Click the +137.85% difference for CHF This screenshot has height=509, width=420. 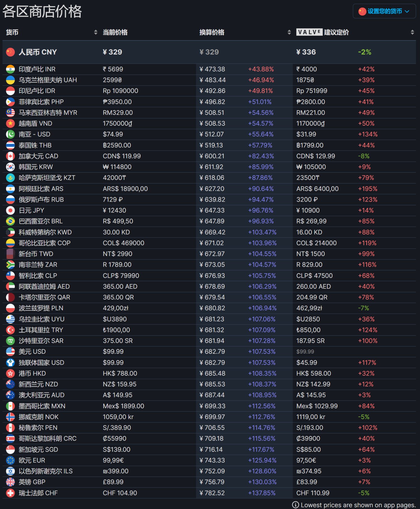[262, 493]
